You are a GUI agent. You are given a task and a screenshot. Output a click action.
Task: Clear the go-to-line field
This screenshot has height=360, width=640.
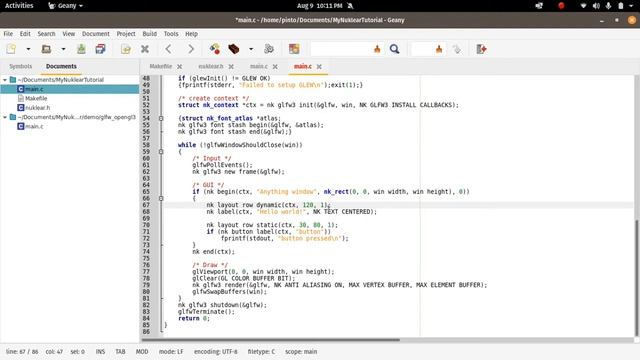pos(439,49)
